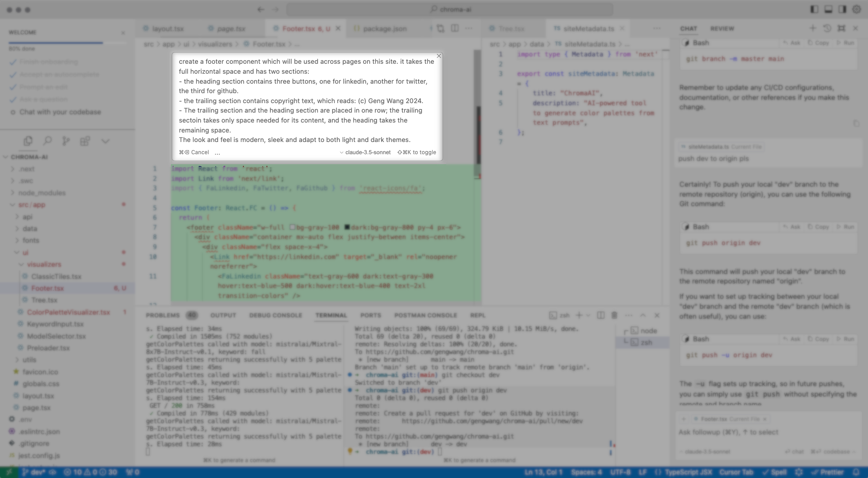Screen dimensions: 868x478
Task: Open terminal launch profile dropdown arrow
Action: [x=588, y=315]
